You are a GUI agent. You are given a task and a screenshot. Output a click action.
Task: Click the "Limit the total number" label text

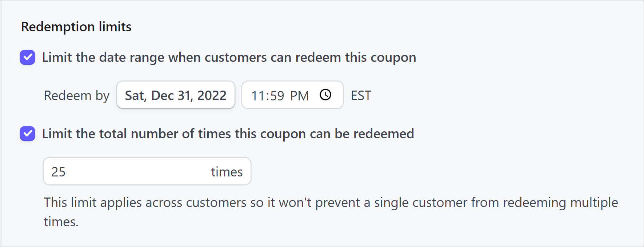pos(228,134)
